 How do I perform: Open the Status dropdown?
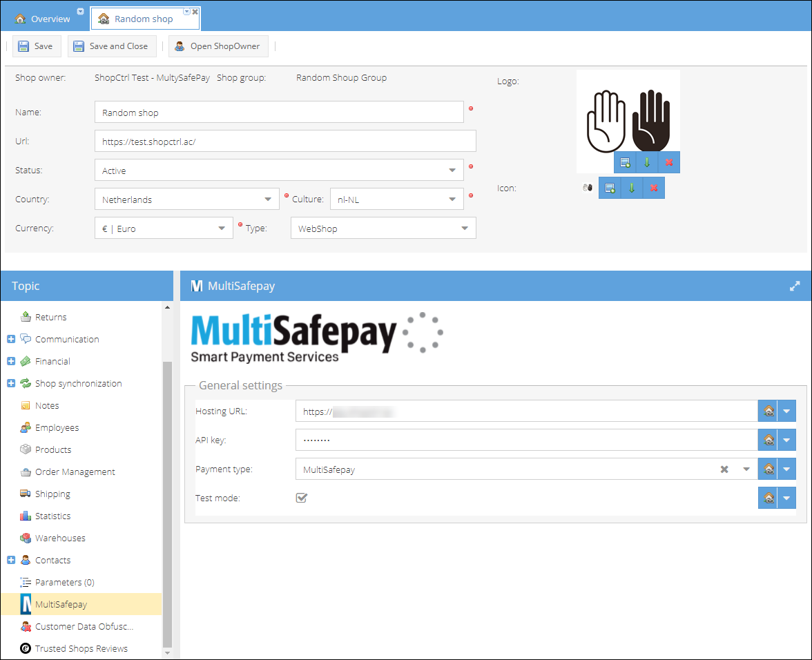[x=452, y=171]
